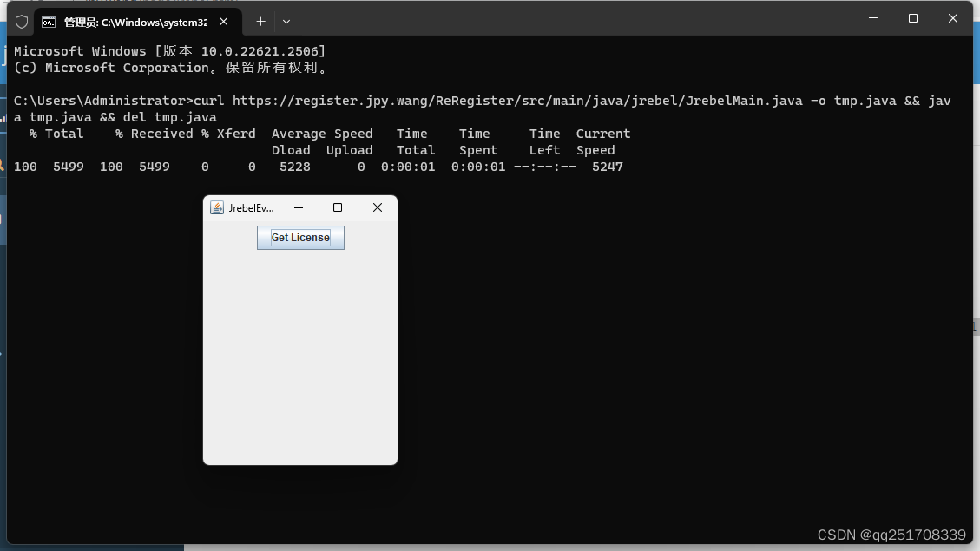The height and width of the screenshot is (551, 980).
Task: Close the JrebelEv window
Action: coord(378,207)
